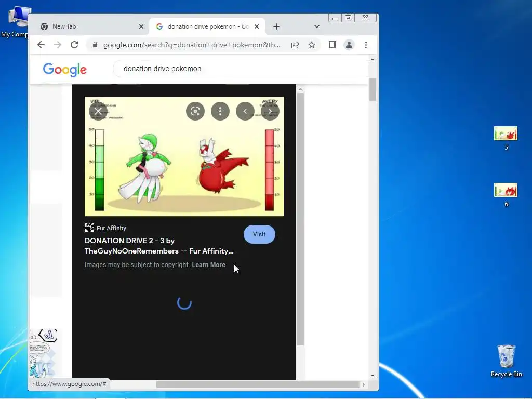Viewport: 532px width, 399px height.
Task: Click the browser forward arrow
Action: point(58,45)
